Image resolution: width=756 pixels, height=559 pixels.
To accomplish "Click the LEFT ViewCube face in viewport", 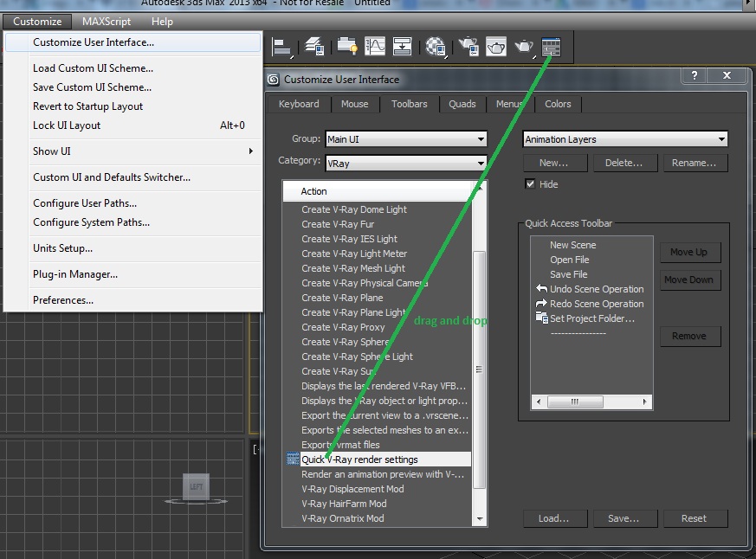I will point(196,486).
